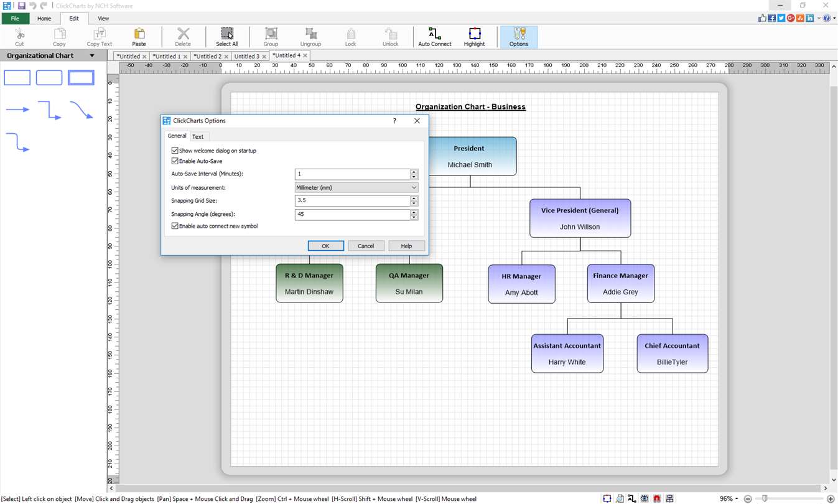The width and height of the screenshot is (838, 504).
Task: Open the File menu
Action: (15, 18)
